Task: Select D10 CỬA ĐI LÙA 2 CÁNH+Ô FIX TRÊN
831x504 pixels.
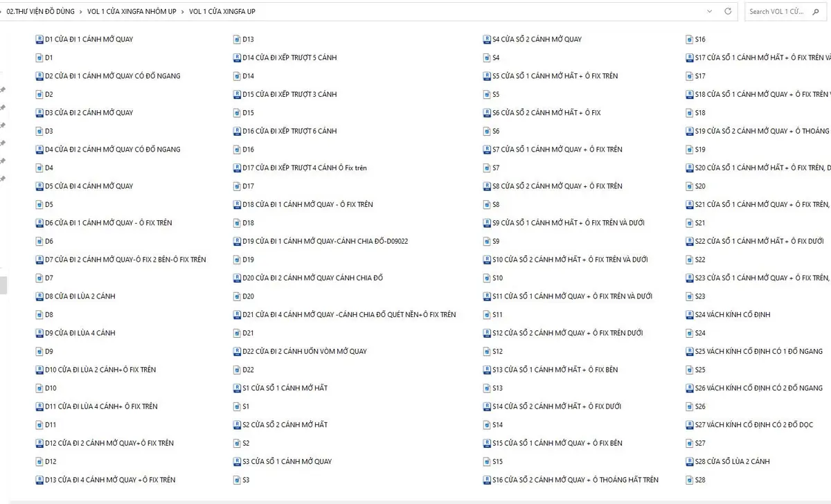Action: (96, 370)
